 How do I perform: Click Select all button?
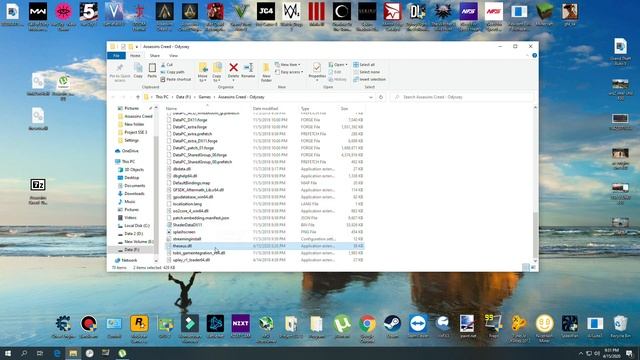pos(364,64)
